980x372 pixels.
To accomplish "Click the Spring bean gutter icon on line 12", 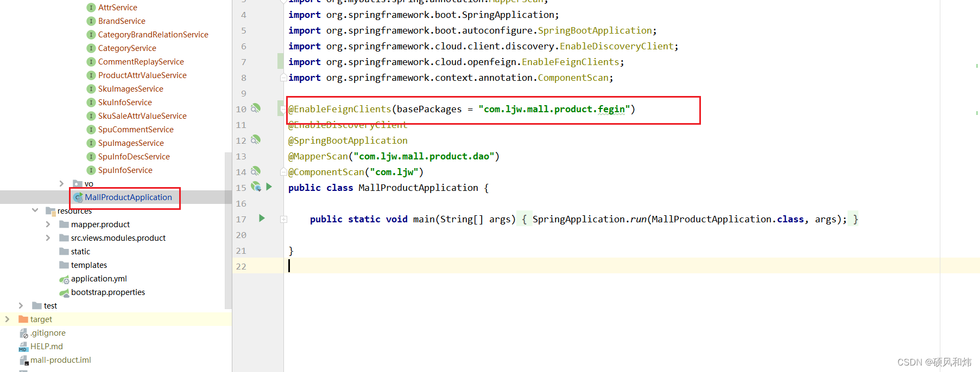I will click(x=256, y=140).
